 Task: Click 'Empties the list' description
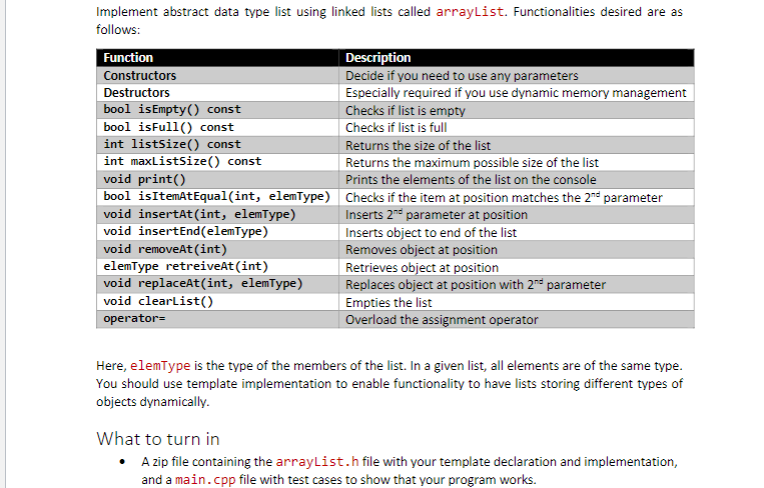389,302
